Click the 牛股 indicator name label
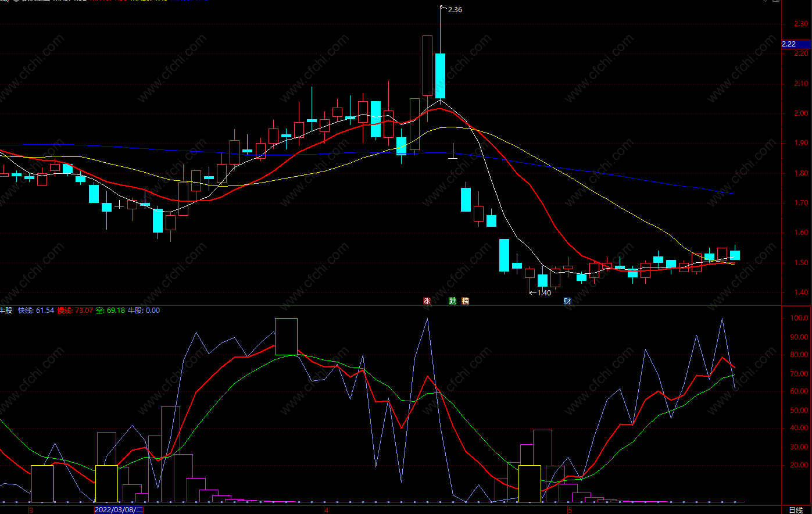The height and width of the screenshot is (514, 812). tap(6, 310)
